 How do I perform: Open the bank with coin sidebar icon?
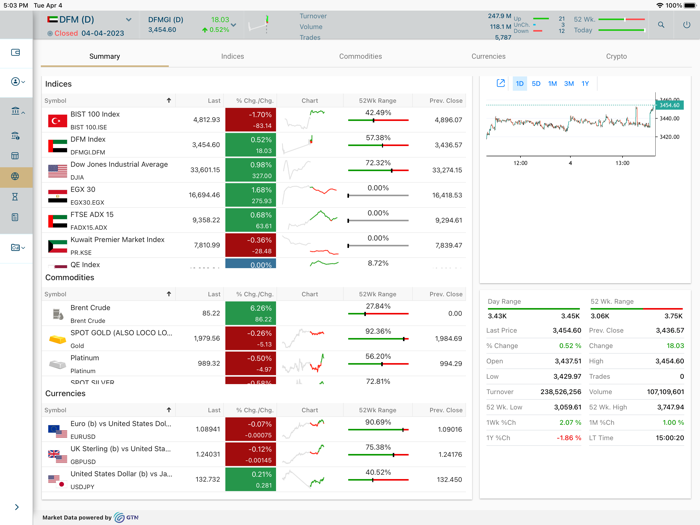pos(15,136)
